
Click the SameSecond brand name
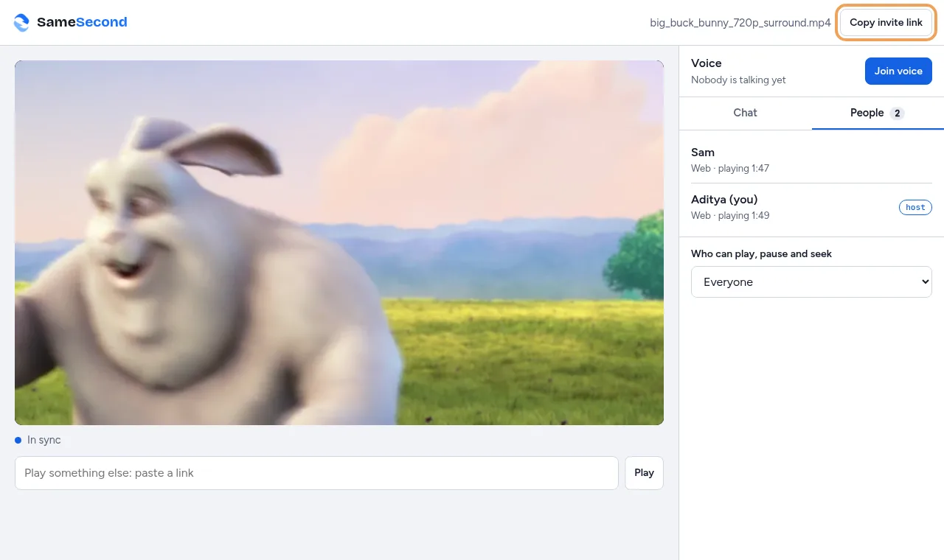click(x=82, y=22)
